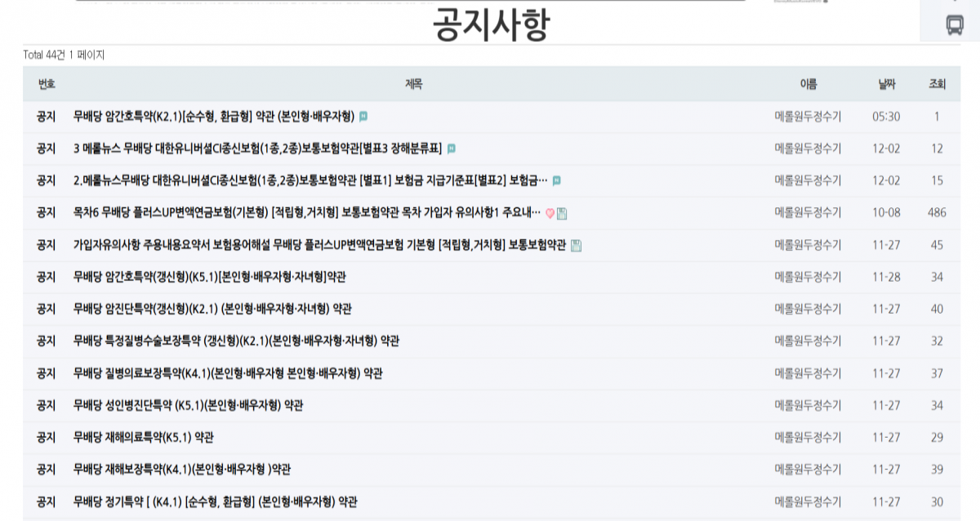Viewport: 980px width, 521px height.
Task: Click the 조회 column header
Action: (x=937, y=84)
